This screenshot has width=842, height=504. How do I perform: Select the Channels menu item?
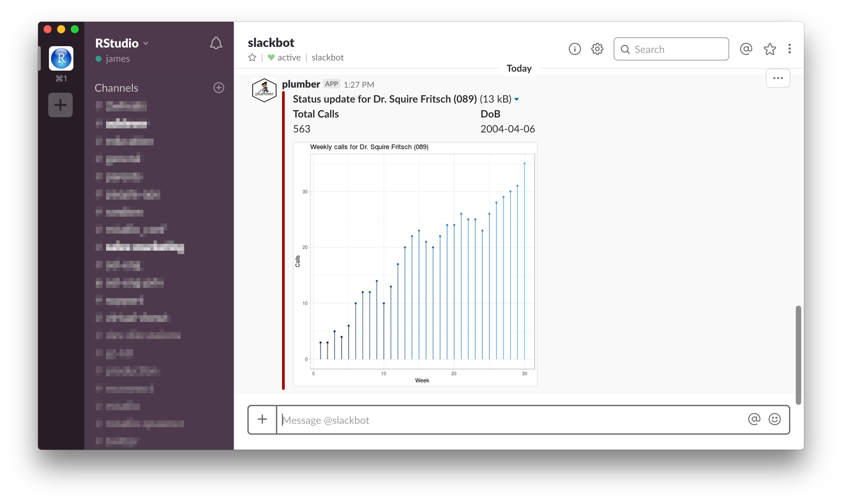[x=116, y=87]
